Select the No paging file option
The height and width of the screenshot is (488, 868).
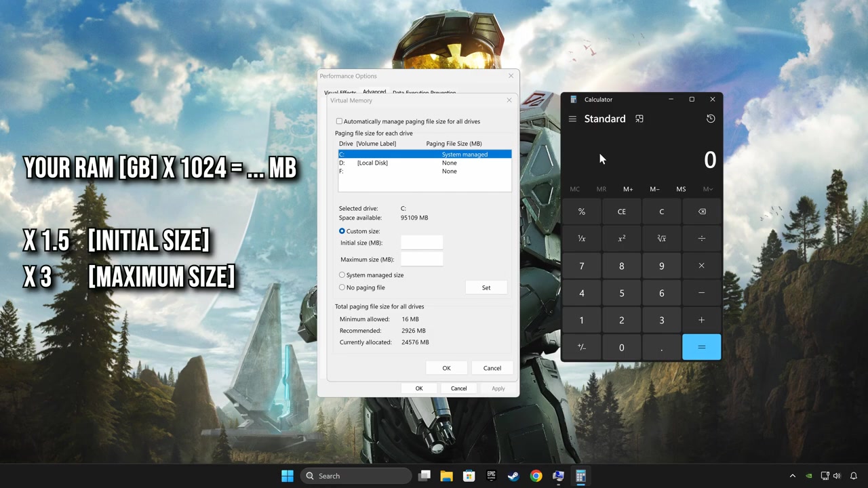[x=342, y=287]
